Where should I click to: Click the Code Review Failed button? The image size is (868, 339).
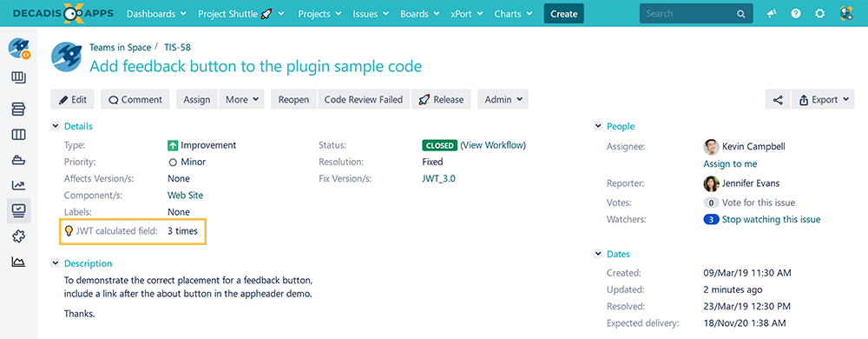pos(363,100)
